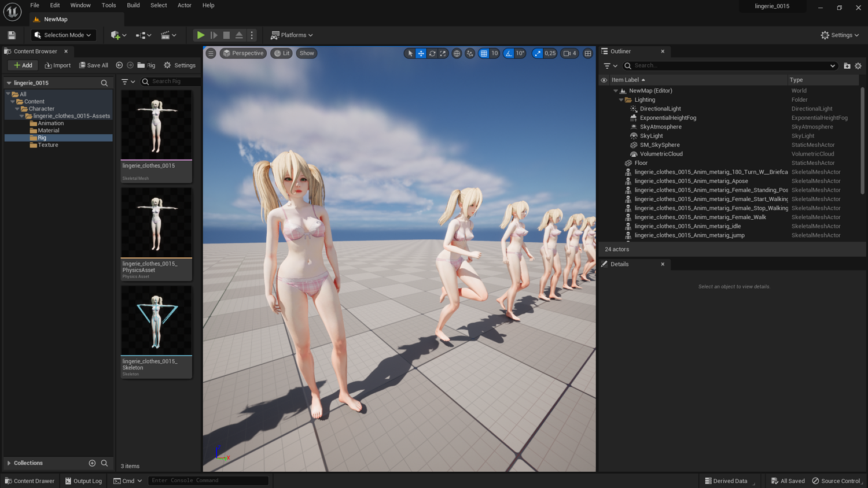Image resolution: width=868 pixels, height=488 pixels.
Task: Open the Content Drawer from the status bar
Action: click(x=30, y=481)
